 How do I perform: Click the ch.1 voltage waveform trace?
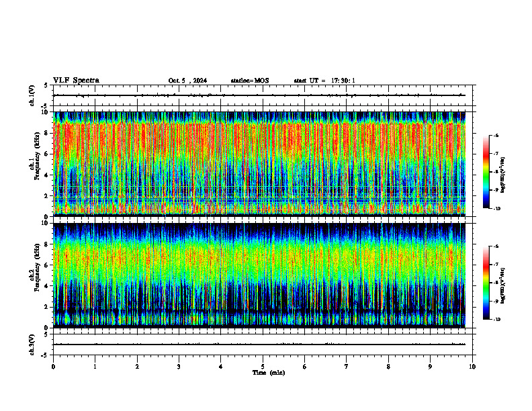259,95
